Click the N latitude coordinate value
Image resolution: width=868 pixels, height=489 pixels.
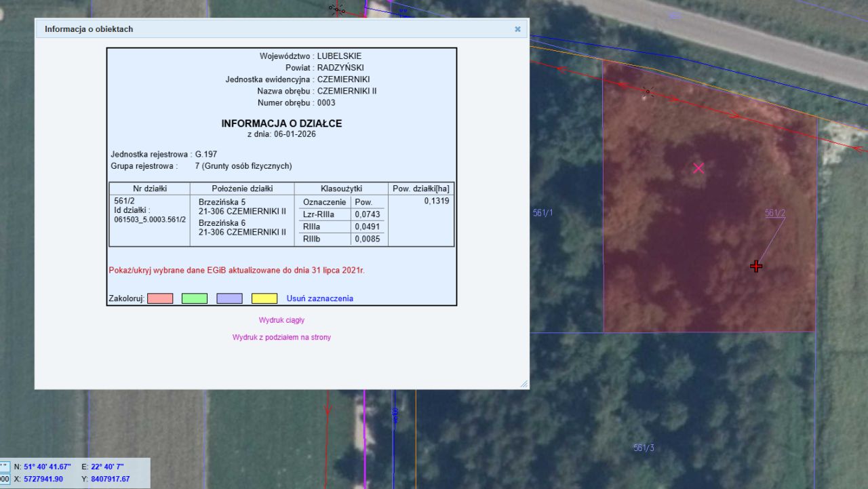coord(47,467)
